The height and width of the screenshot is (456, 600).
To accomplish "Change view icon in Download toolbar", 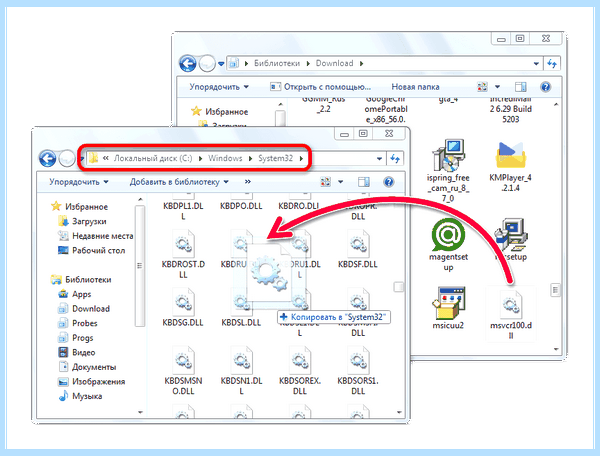I will coord(483,87).
